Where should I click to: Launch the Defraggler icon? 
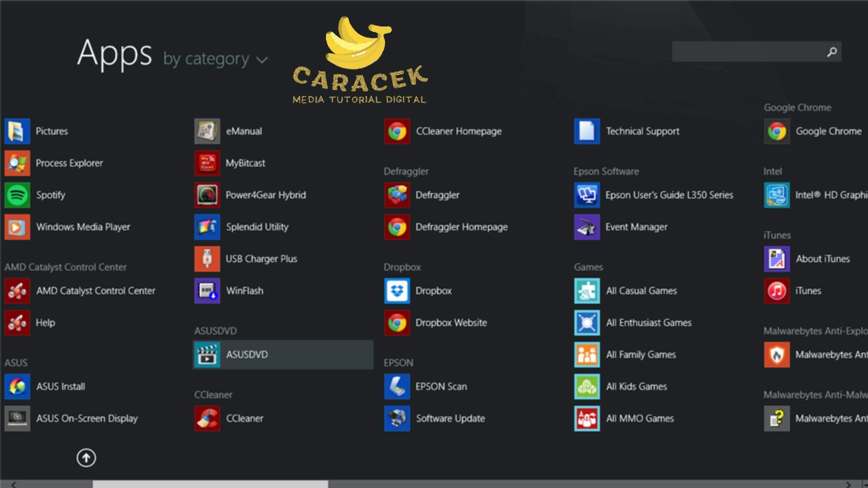397,195
